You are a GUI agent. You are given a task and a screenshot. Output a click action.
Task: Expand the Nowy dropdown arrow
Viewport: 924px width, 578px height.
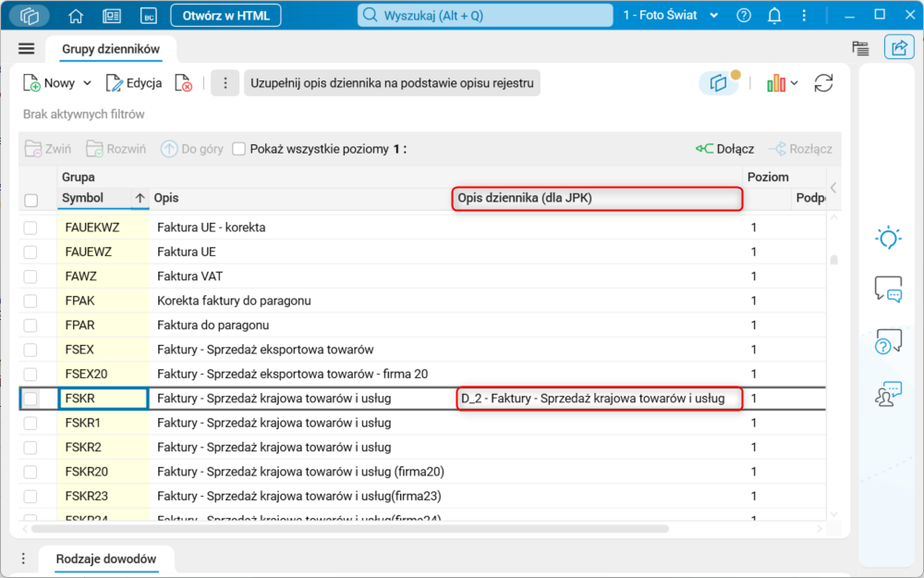click(87, 83)
